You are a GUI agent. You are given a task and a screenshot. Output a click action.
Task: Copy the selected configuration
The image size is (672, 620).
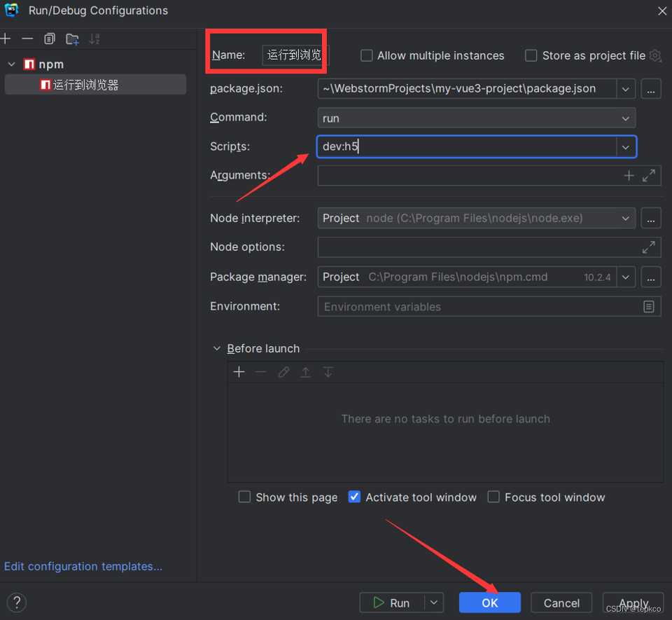(x=50, y=39)
